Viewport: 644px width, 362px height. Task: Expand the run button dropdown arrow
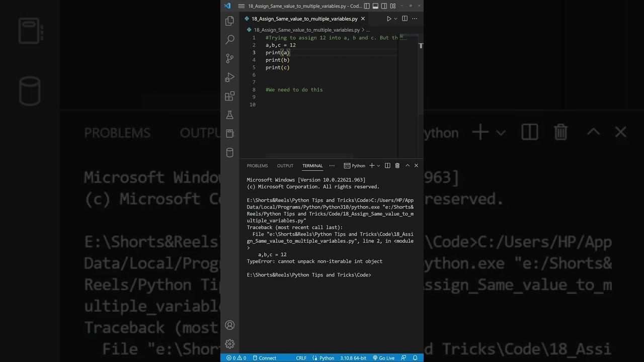(395, 19)
